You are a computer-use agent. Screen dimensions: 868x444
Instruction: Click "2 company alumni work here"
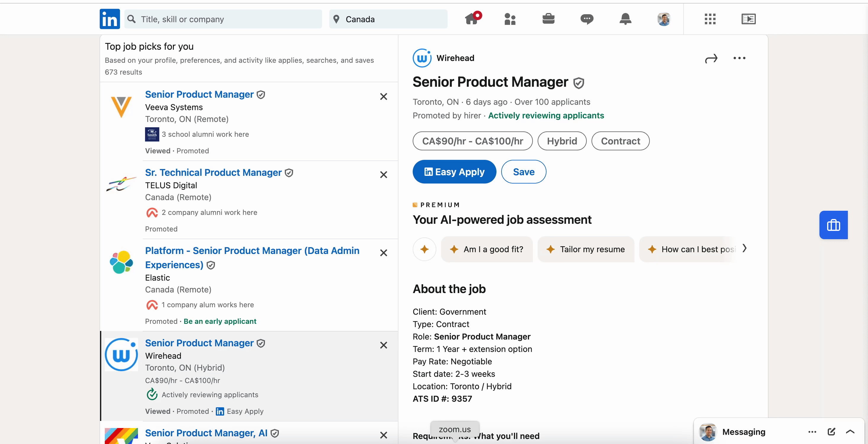[x=209, y=213]
